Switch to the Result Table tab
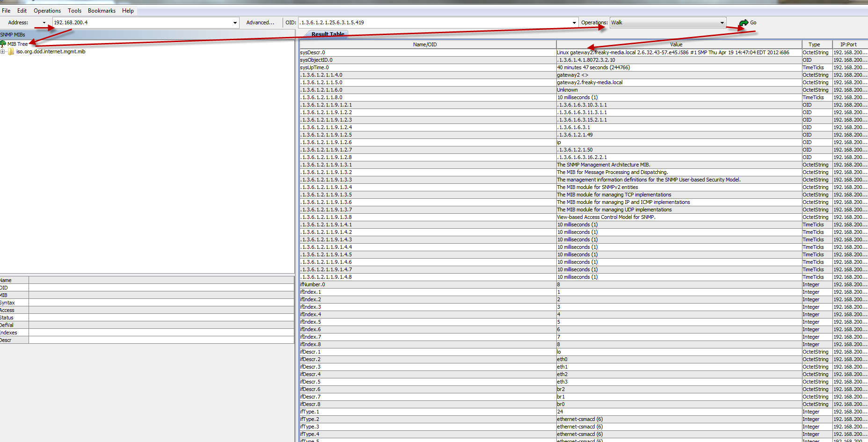Viewport: 868px width, 442px height. point(328,34)
